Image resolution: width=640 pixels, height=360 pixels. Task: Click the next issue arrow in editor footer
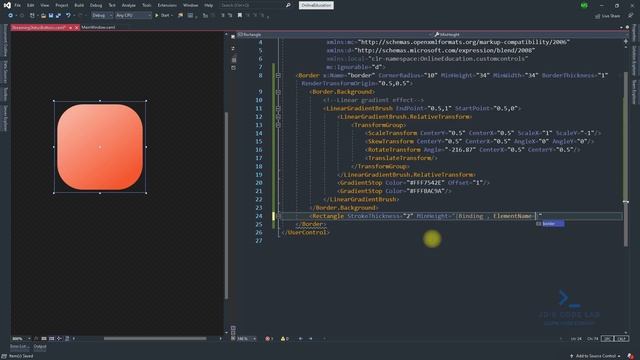click(310, 339)
